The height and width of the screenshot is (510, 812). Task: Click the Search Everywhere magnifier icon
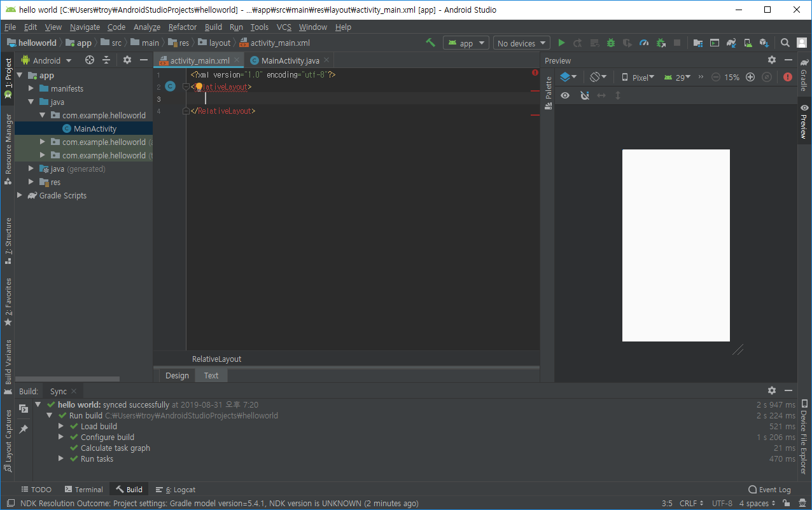pyautogui.click(x=785, y=43)
